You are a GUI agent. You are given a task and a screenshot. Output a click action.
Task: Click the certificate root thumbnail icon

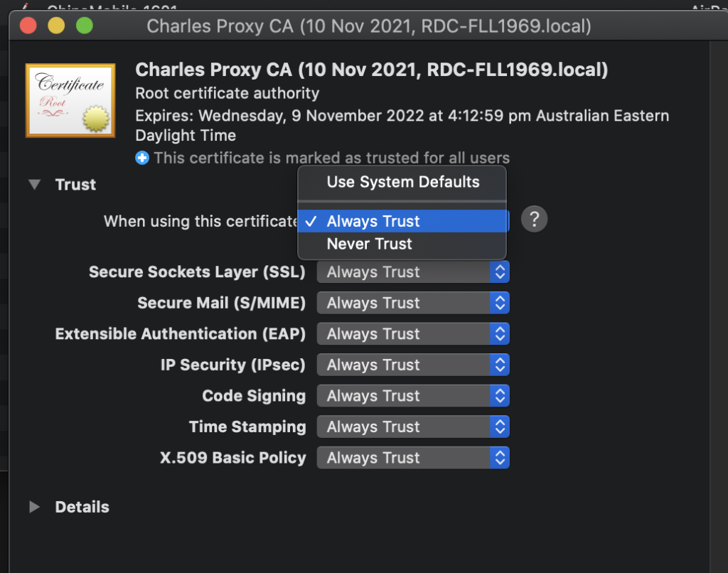70,100
